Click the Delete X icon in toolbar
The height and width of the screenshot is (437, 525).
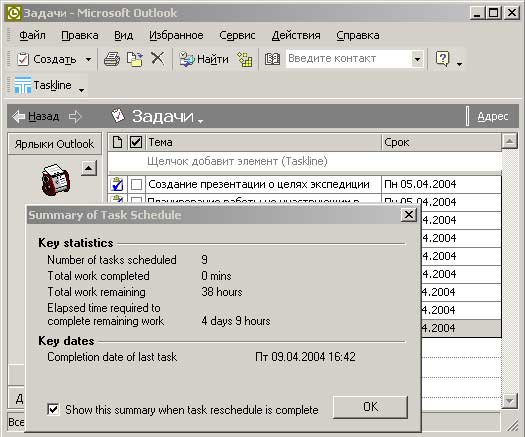tap(157, 59)
